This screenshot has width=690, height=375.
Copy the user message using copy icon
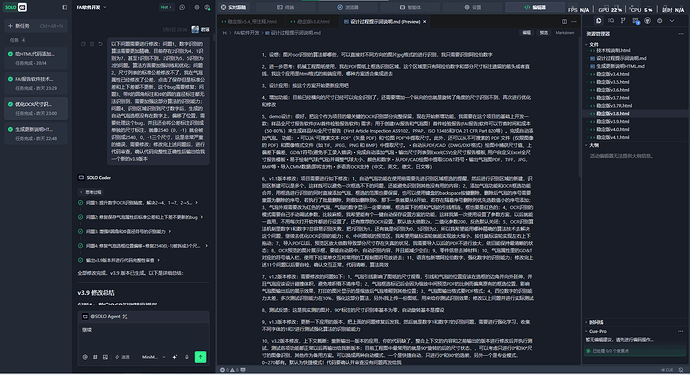point(83,44)
